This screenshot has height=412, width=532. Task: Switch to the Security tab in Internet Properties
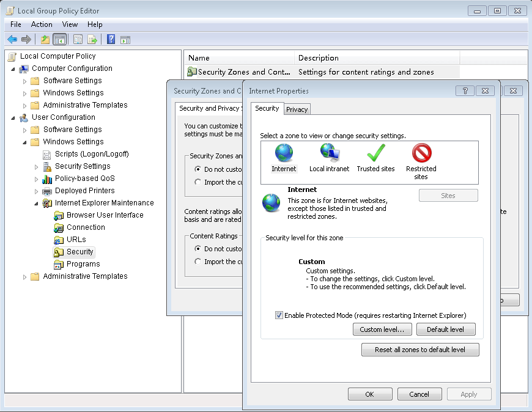(267, 108)
